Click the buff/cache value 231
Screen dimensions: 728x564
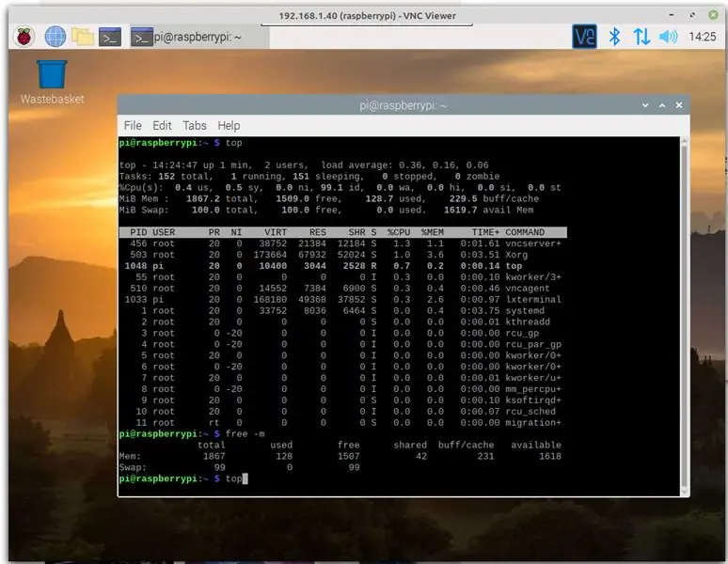tap(485, 457)
